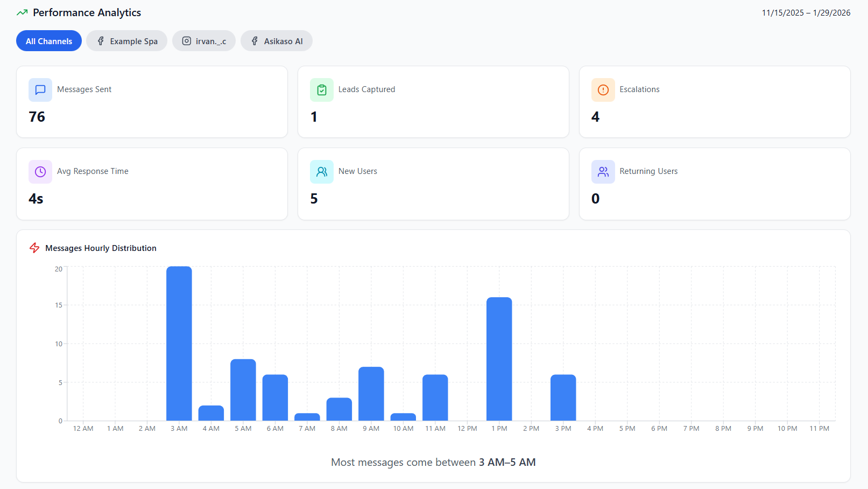Switch to the Example Spa channel

click(x=127, y=41)
